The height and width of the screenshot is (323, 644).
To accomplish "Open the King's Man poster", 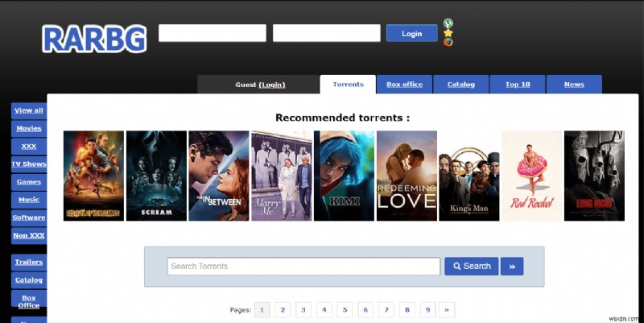I will [x=469, y=176].
